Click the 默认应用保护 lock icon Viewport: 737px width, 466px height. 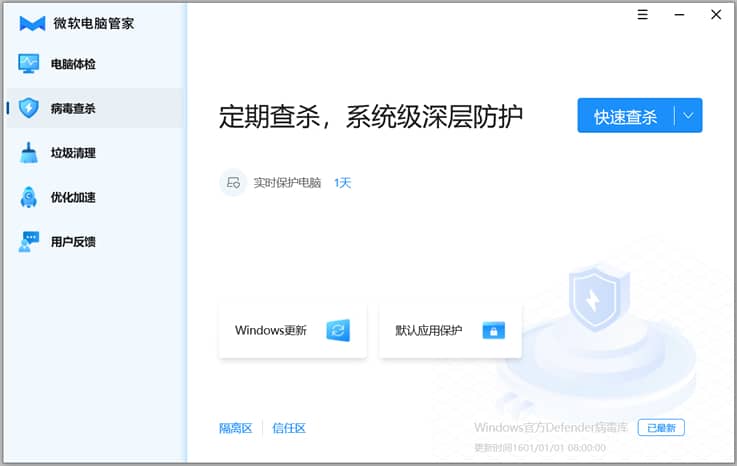coord(494,331)
